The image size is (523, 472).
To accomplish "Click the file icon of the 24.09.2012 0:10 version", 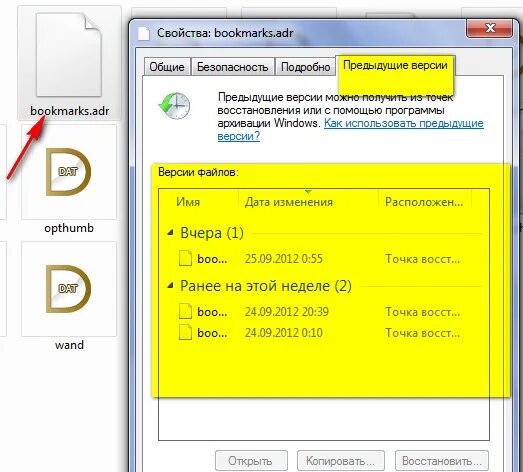I will coord(185,333).
